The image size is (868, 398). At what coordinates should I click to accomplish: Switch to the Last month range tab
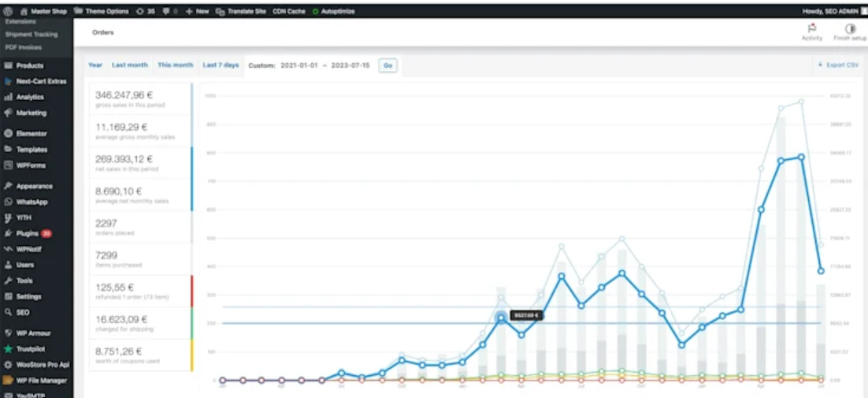129,65
